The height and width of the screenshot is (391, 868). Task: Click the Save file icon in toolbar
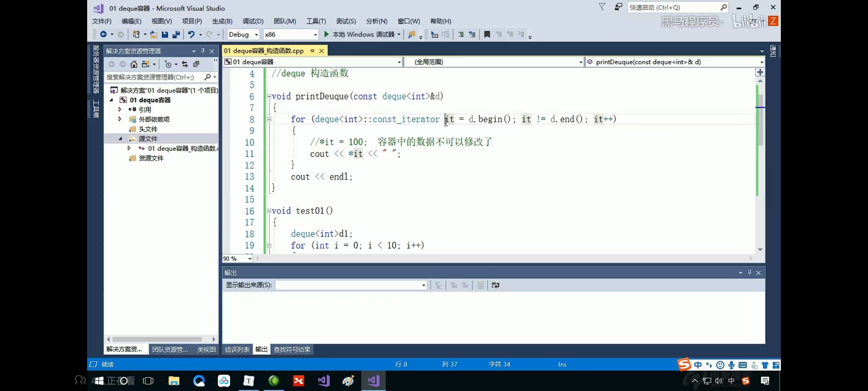[x=165, y=34]
